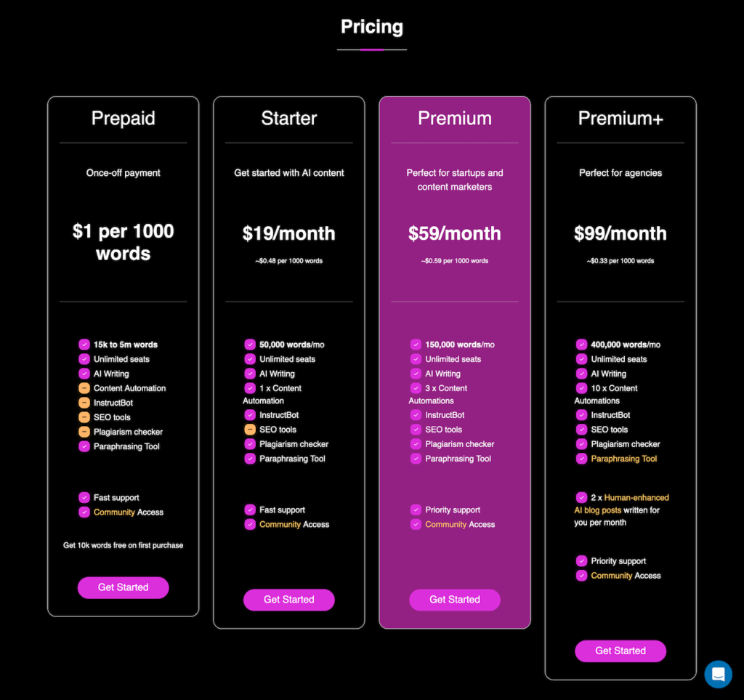Click the checkmark next to "Paraphrasing Tool" in Premium+

pos(581,459)
